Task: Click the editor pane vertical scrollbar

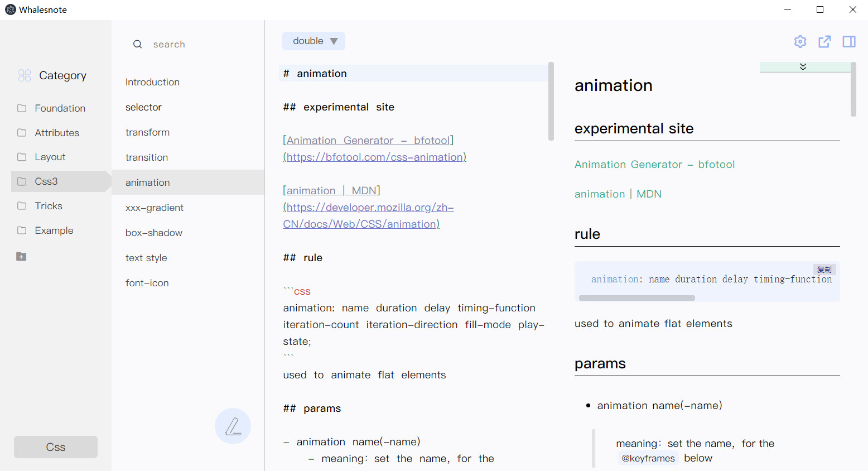Action: coord(551,101)
